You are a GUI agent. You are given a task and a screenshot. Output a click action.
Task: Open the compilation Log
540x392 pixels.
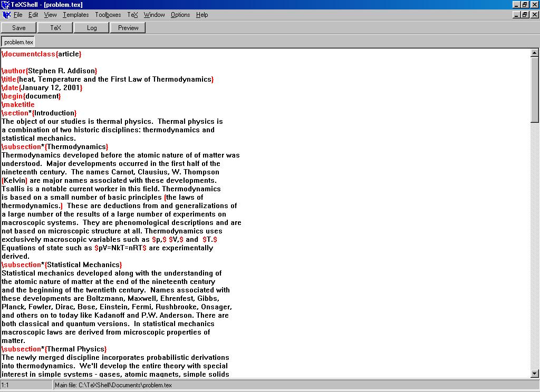pyautogui.click(x=91, y=27)
